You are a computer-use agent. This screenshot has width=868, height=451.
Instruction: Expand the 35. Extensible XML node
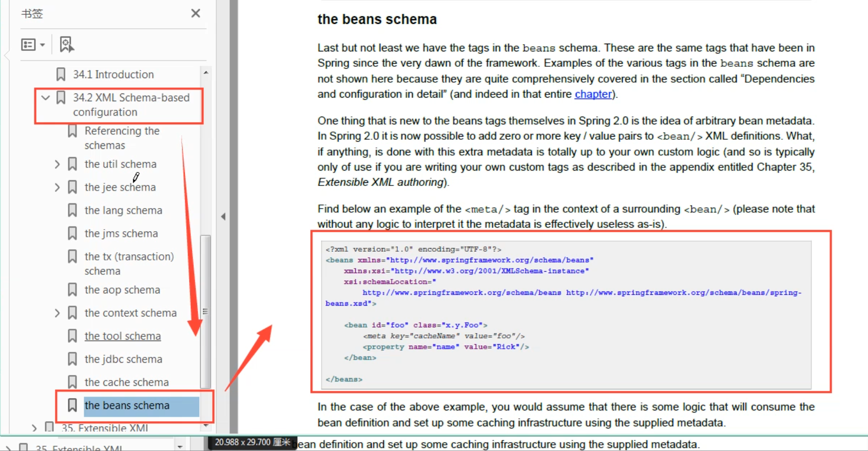(x=34, y=428)
